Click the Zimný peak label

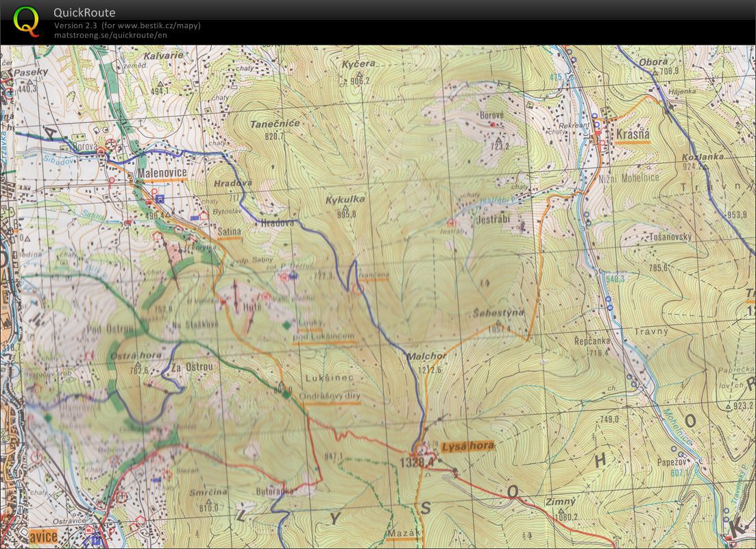[x=560, y=502]
